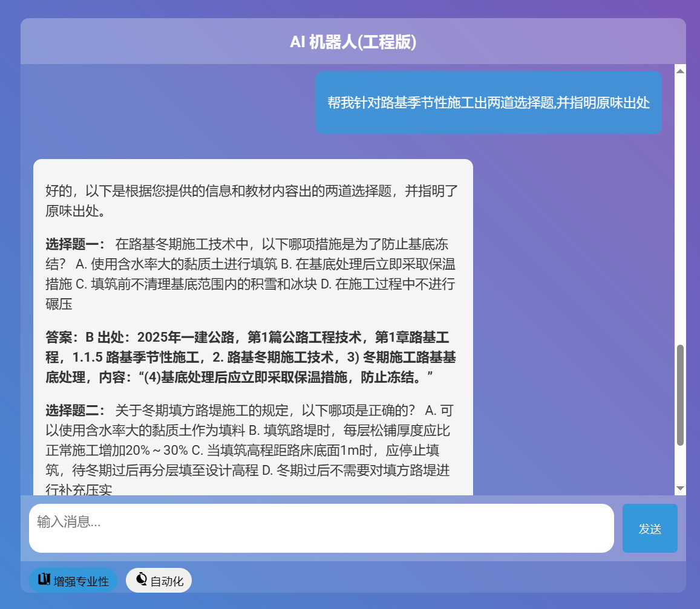Toggle the 增强专业性 option
Image resolution: width=700 pixels, height=609 pixels.
pyautogui.click(x=73, y=581)
